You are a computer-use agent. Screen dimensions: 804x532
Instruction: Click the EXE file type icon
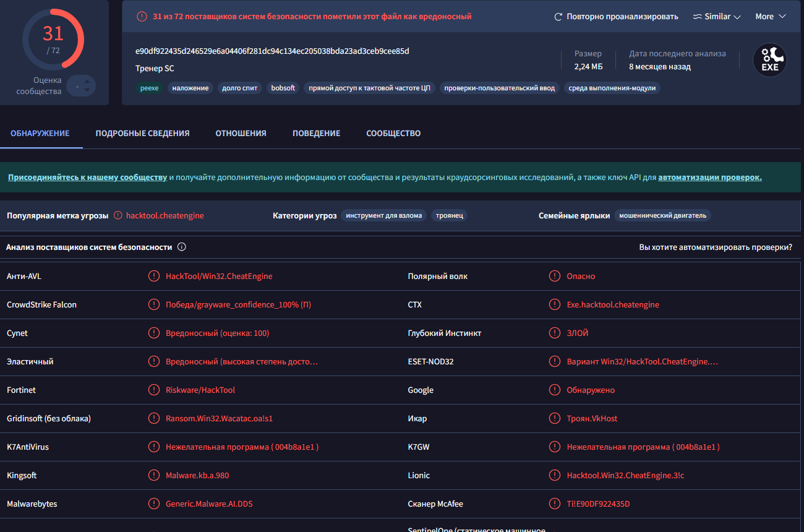pyautogui.click(x=770, y=60)
